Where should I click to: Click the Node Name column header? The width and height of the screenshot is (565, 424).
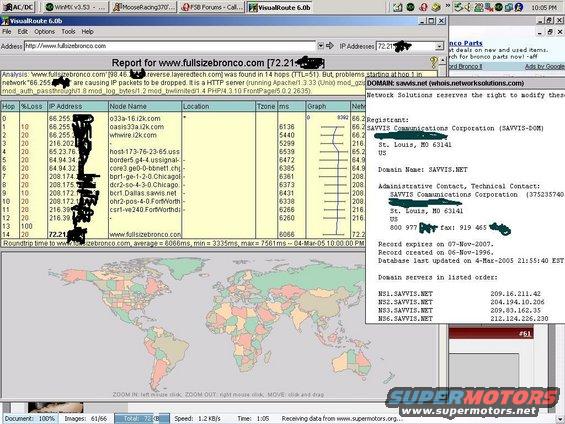pos(144,106)
